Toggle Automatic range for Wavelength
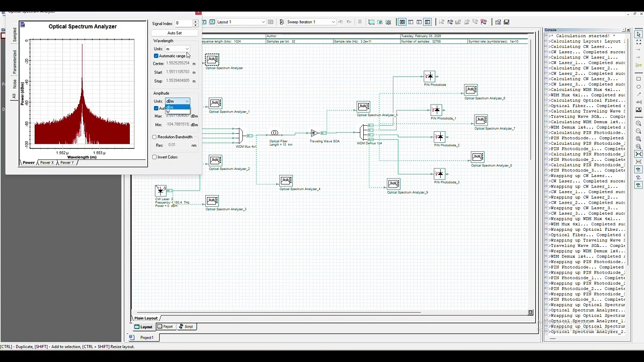 (x=156, y=56)
